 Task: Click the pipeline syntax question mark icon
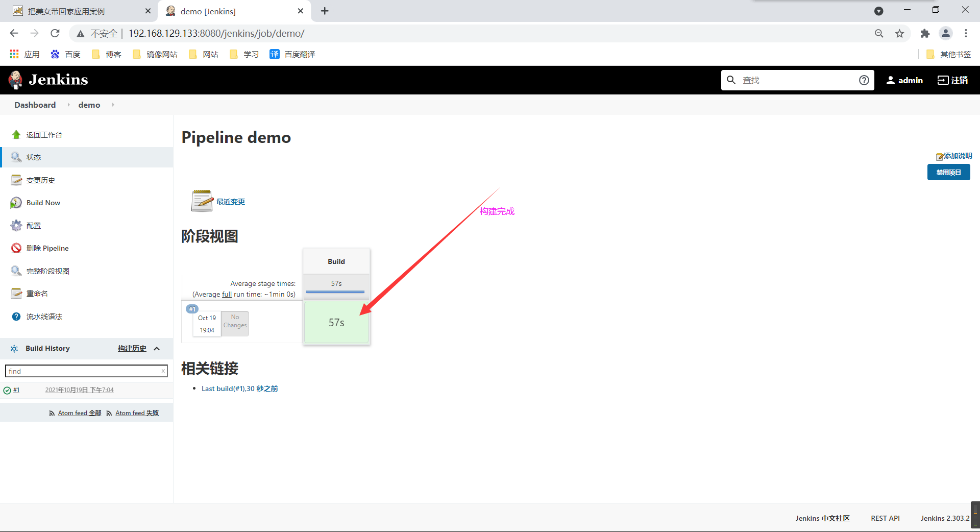tap(16, 317)
